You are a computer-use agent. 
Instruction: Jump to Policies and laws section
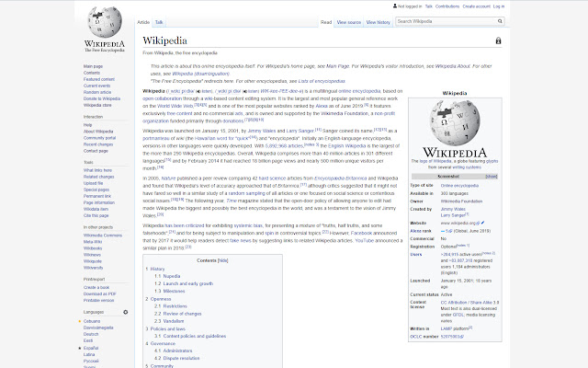[x=167, y=328]
